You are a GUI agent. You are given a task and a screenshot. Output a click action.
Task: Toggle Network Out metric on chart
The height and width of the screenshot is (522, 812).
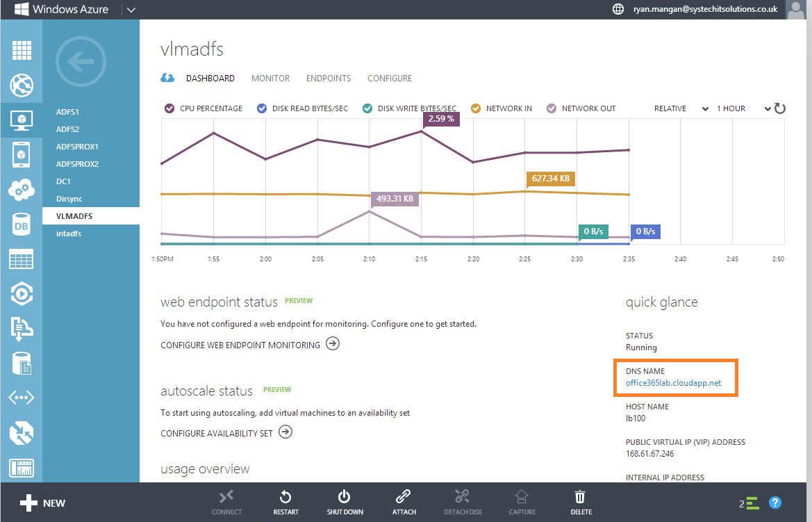click(x=552, y=108)
